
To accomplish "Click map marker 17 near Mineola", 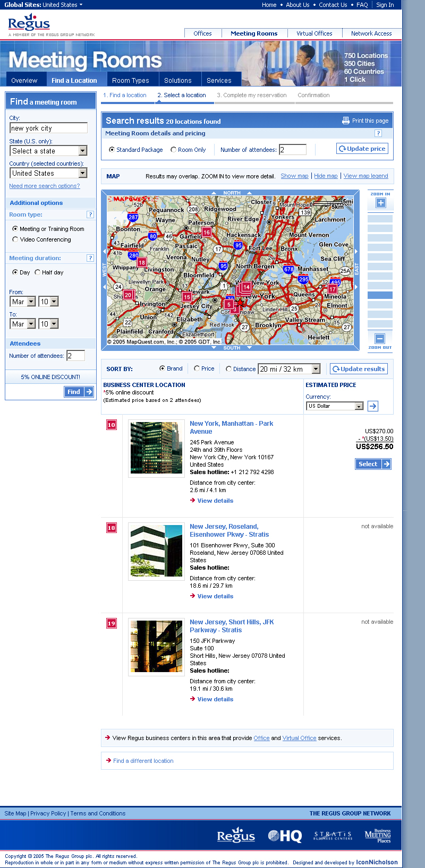I will pyautogui.click(x=333, y=289).
